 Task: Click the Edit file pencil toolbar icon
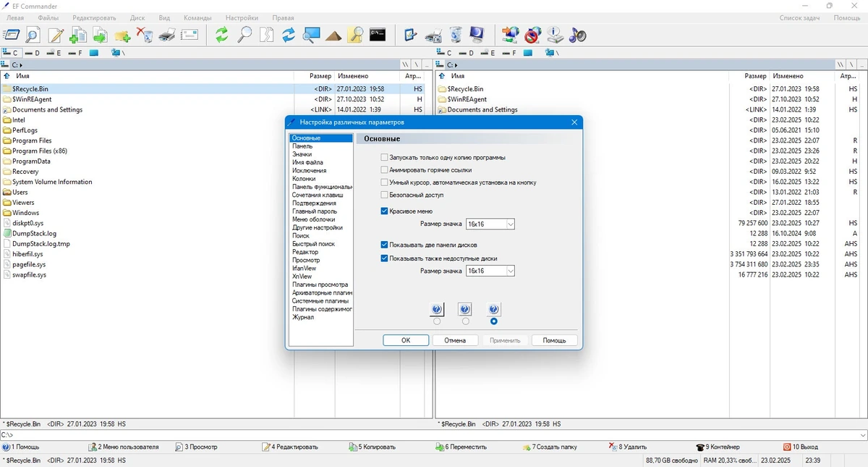56,34
